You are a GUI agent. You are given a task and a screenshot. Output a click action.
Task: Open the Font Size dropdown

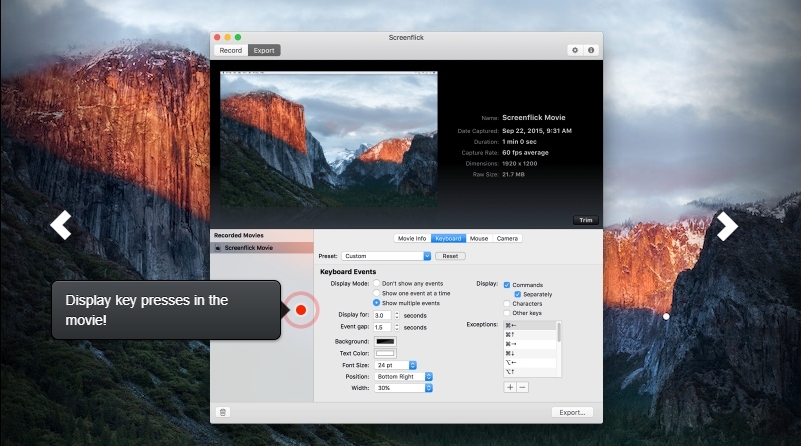click(x=396, y=365)
